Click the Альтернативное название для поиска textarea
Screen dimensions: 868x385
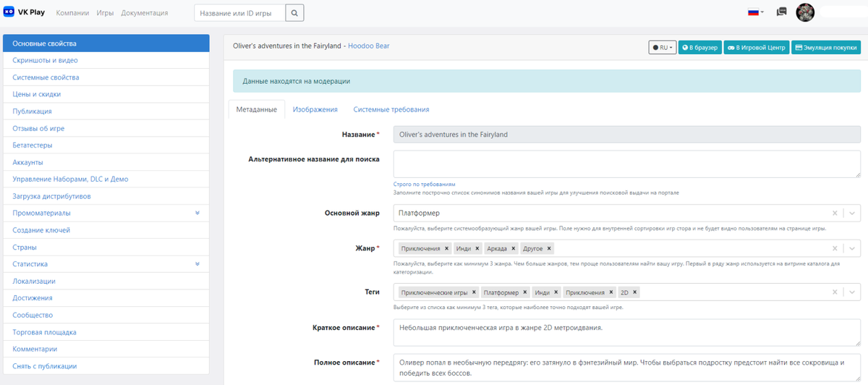[x=627, y=164]
